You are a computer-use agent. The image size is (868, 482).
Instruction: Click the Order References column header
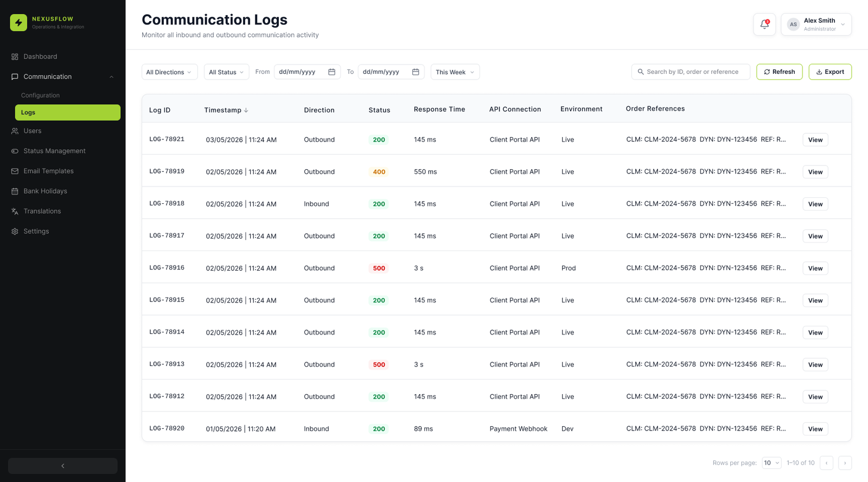655,108
